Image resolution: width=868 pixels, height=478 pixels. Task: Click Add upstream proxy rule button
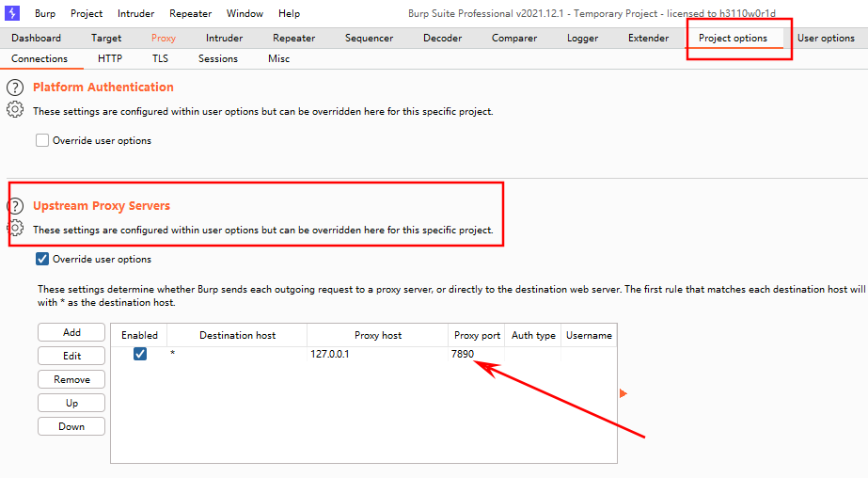tap(71, 332)
